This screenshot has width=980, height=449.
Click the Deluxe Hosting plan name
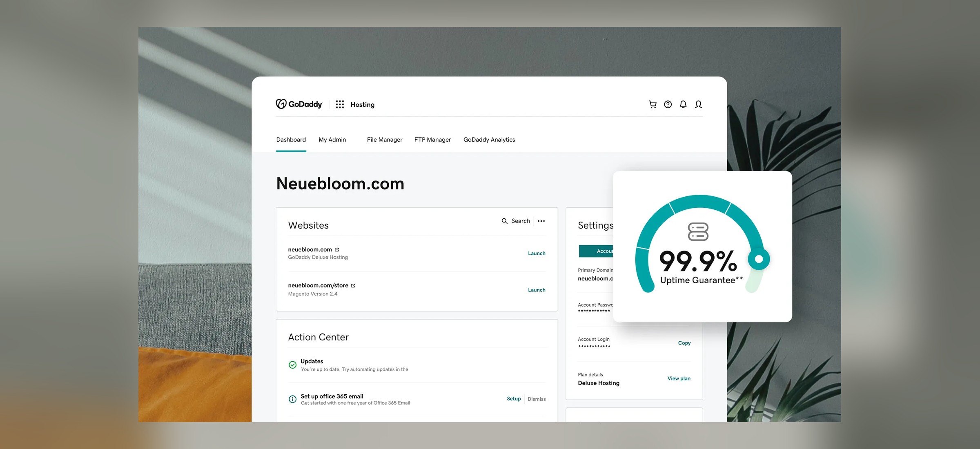coord(599,383)
